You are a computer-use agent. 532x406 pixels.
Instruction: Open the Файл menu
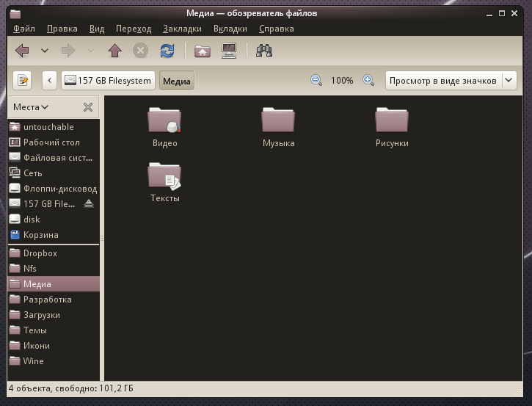24,29
